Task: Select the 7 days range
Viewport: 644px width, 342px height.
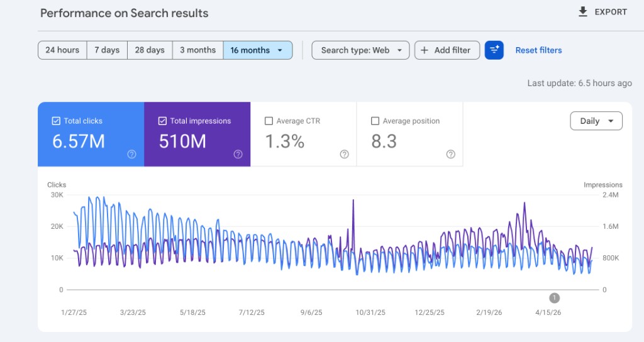Action: click(107, 50)
